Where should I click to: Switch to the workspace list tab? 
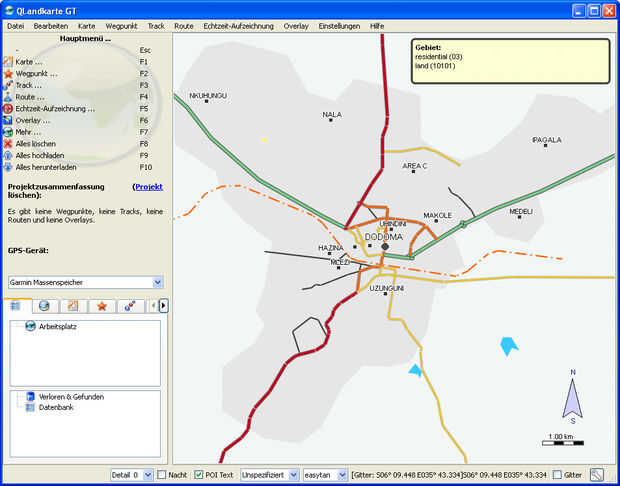16,306
